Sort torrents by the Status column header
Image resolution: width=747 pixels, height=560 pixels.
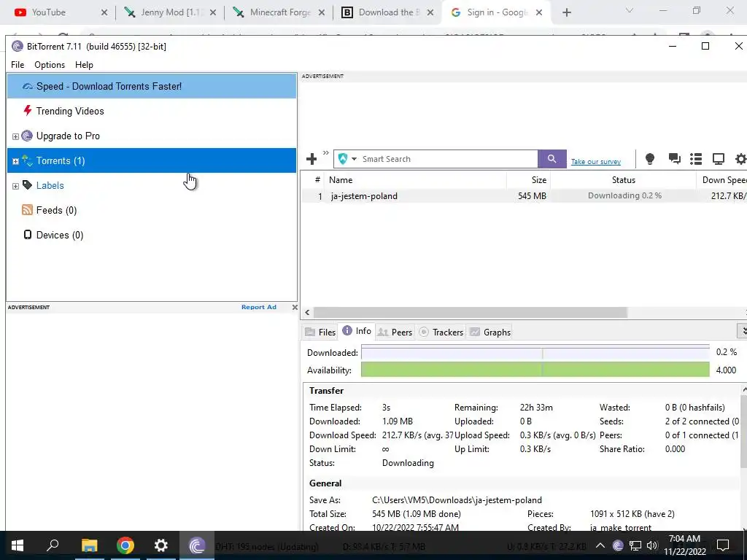(623, 180)
